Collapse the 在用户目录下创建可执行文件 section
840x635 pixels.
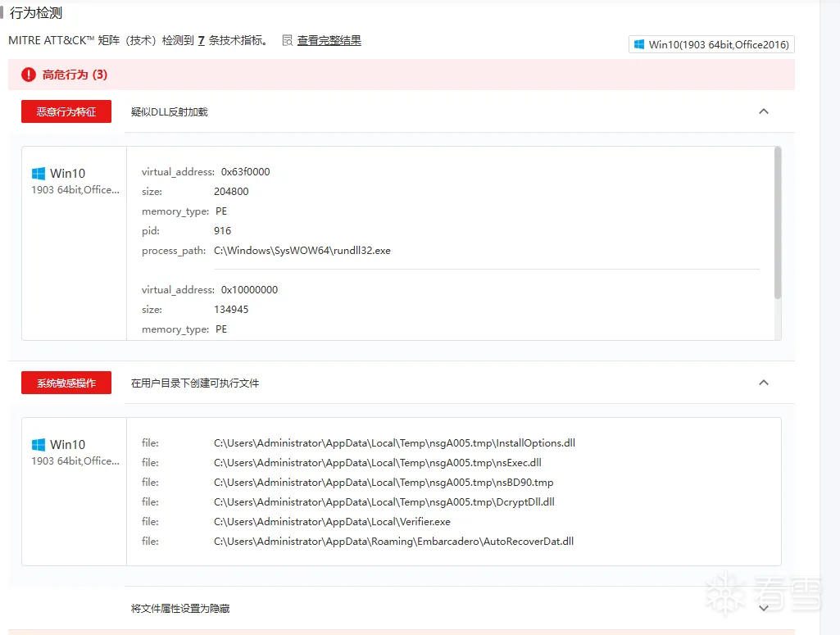tap(764, 382)
